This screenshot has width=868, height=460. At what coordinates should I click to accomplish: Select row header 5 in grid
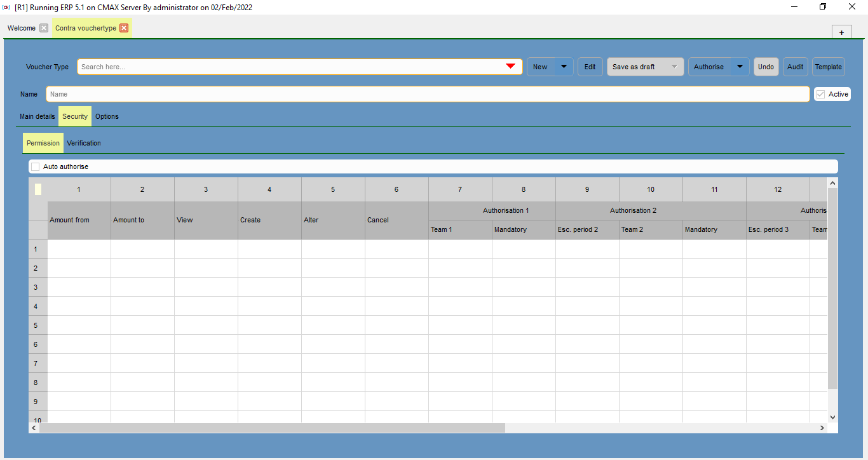tap(38, 325)
